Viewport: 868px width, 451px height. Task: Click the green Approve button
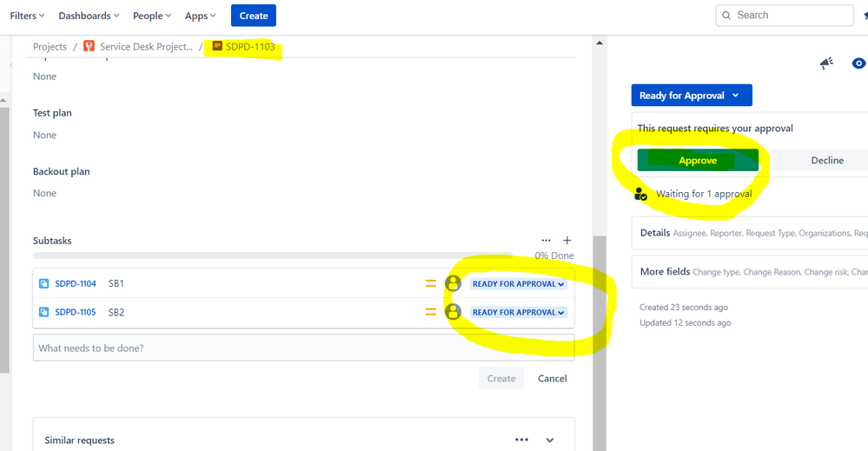(x=698, y=160)
